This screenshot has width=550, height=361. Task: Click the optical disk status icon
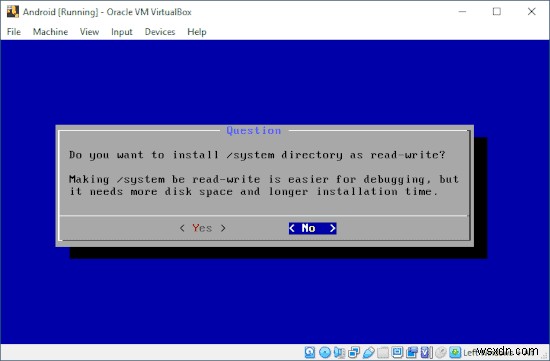click(x=325, y=352)
